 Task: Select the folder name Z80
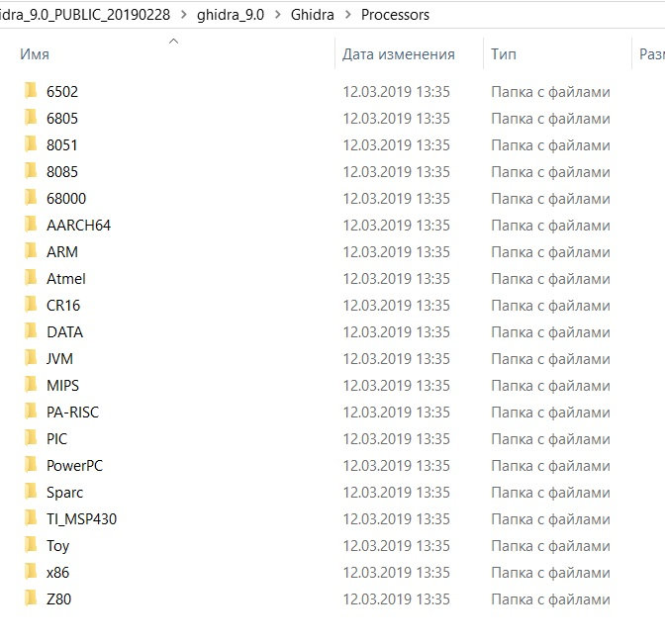59,599
